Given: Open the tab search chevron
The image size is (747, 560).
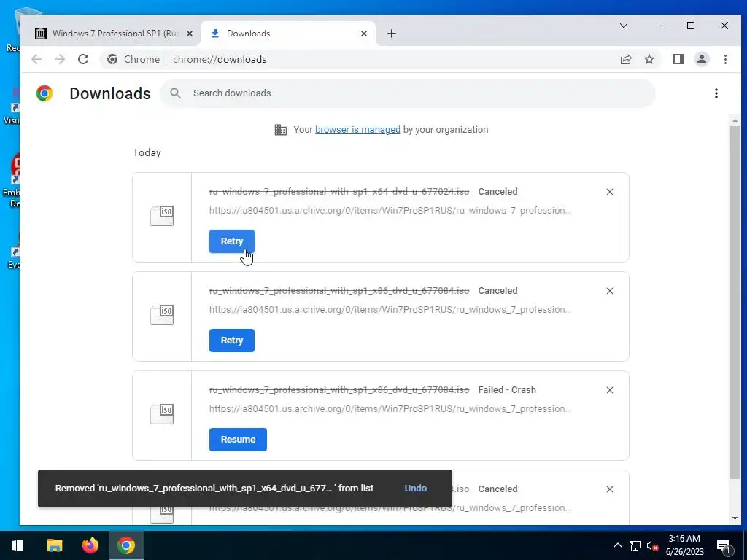Looking at the screenshot, I should pyautogui.click(x=624, y=26).
